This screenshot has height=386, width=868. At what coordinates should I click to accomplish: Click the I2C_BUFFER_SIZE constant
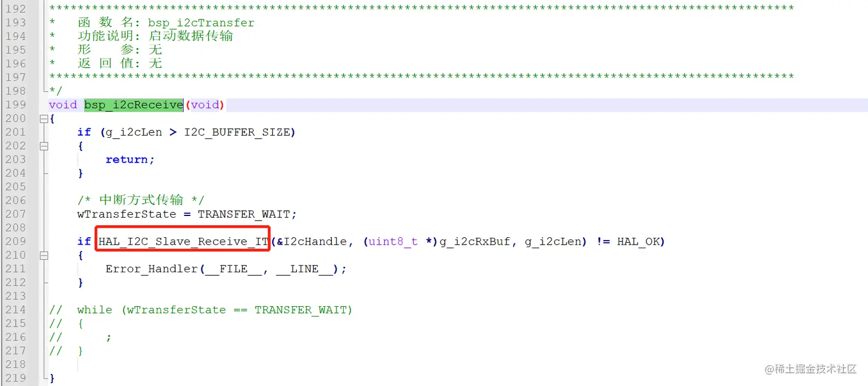click(x=237, y=132)
